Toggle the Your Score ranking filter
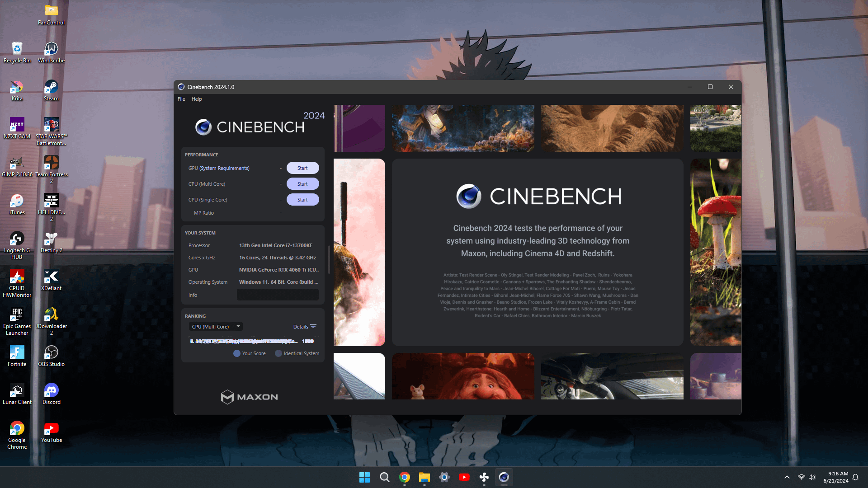Image resolution: width=868 pixels, height=488 pixels. coord(250,353)
